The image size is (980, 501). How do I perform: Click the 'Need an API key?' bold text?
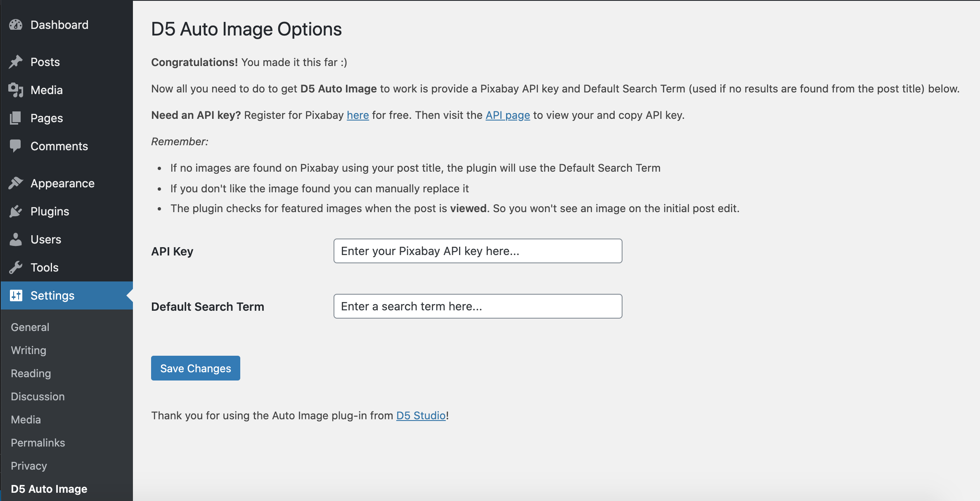click(196, 115)
